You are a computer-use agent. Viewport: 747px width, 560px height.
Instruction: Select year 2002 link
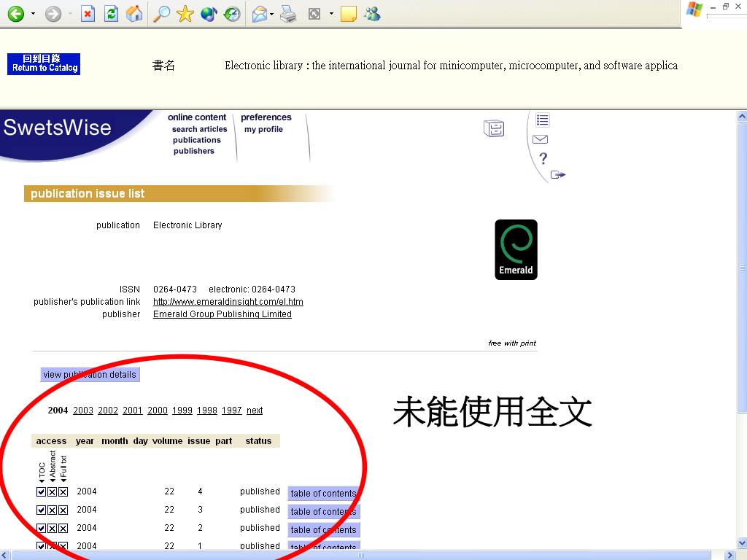pos(108,410)
